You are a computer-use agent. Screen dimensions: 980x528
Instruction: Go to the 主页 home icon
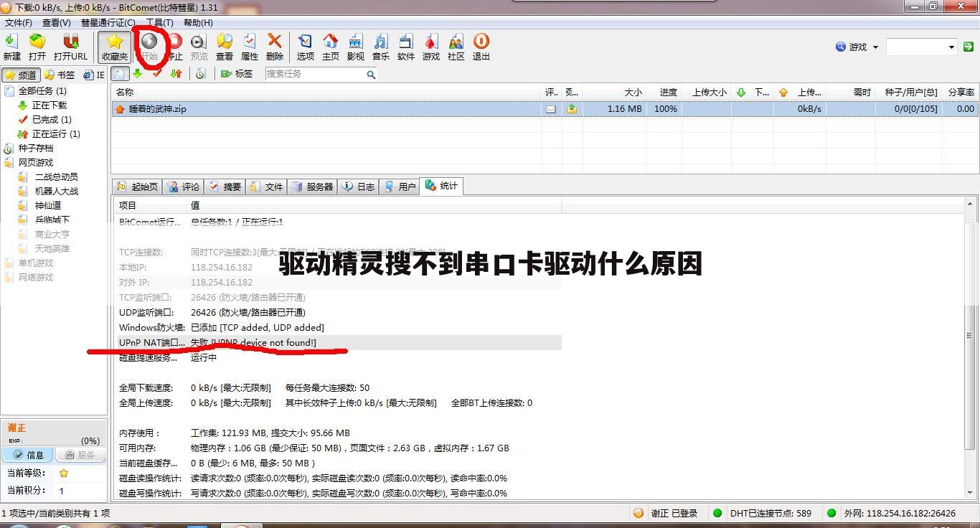click(x=331, y=47)
